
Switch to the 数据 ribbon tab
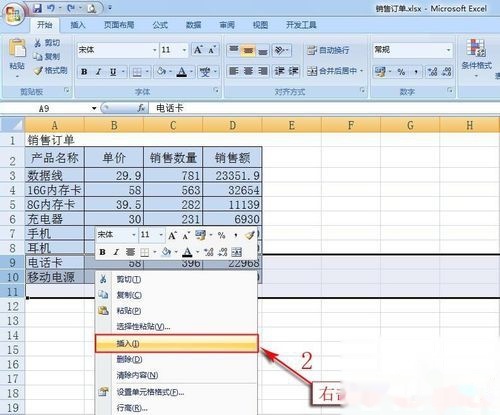(193, 25)
